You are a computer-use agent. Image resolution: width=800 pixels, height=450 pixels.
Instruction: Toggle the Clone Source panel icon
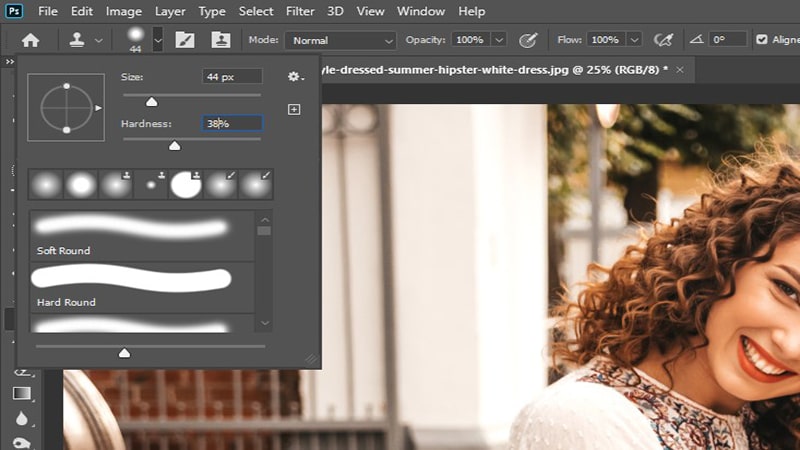220,40
